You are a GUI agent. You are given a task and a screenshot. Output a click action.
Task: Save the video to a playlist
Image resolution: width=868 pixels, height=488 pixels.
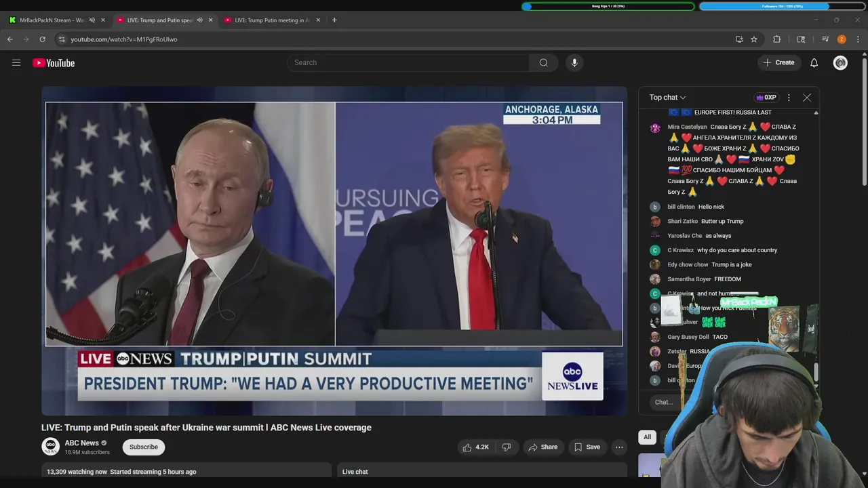(x=587, y=447)
